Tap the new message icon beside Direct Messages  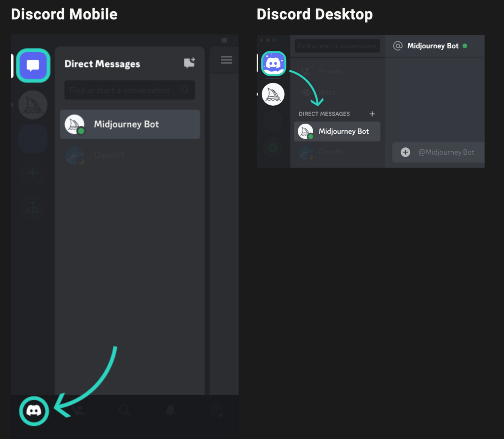click(189, 63)
